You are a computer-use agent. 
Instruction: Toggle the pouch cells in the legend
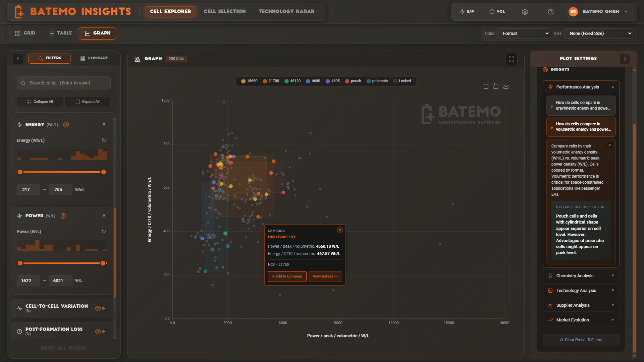(353, 81)
